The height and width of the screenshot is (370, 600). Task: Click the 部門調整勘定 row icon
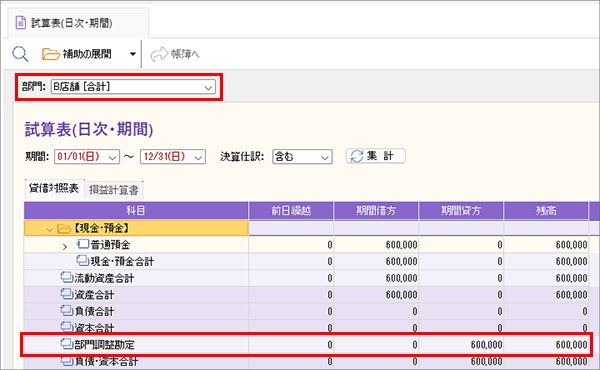pyautogui.click(x=67, y=344)
